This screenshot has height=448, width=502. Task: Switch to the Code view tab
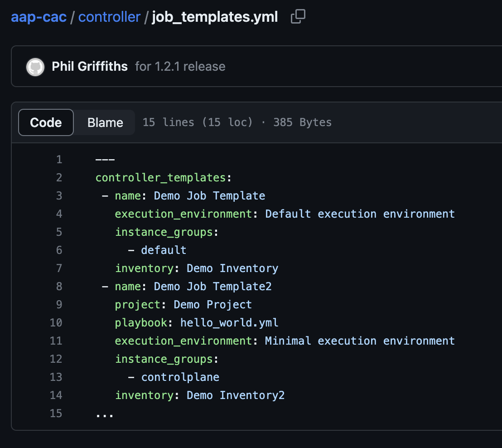click(x=46, y=122)
